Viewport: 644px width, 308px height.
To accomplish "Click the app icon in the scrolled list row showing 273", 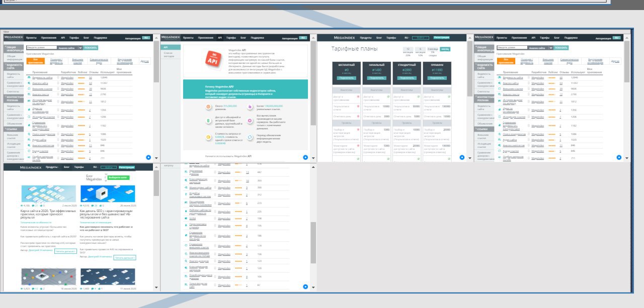I will click(x=186, y=203).
